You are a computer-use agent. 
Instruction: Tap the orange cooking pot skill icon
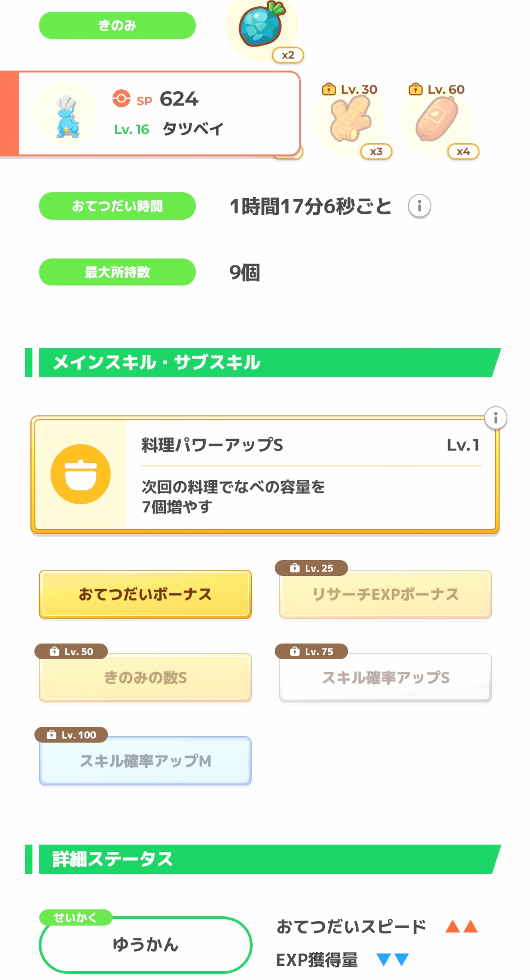80,474
